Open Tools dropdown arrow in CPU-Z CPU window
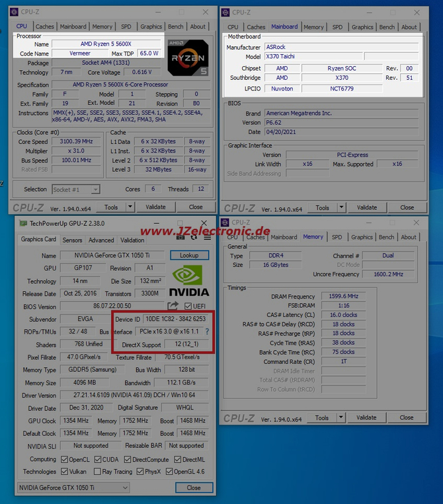 (130, 207)
